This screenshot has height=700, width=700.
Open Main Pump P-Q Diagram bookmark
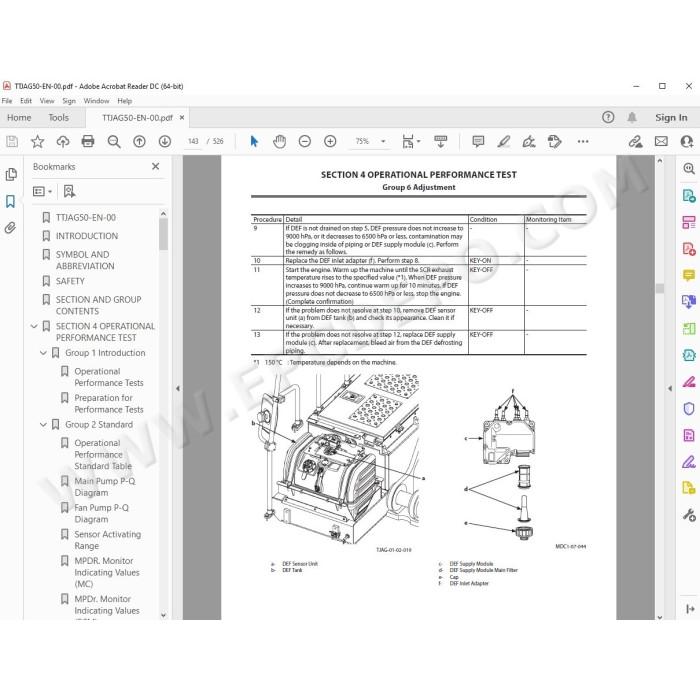coord(104,487)
